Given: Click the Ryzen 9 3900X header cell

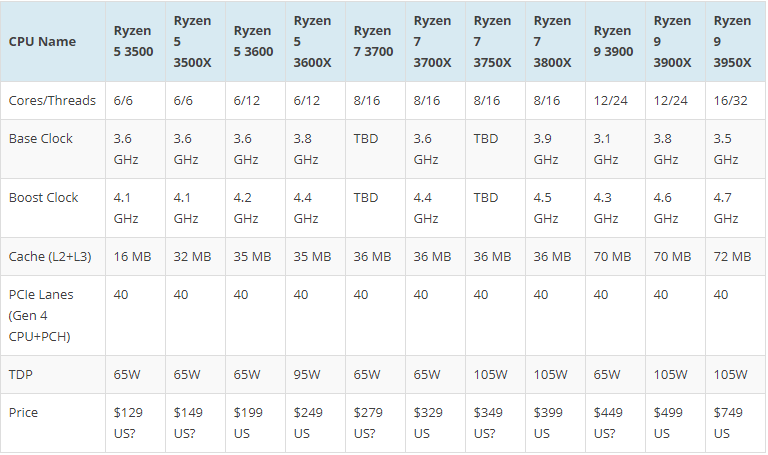Looking at the screenshot, I should pyautogui.click(x=675, y=41).
